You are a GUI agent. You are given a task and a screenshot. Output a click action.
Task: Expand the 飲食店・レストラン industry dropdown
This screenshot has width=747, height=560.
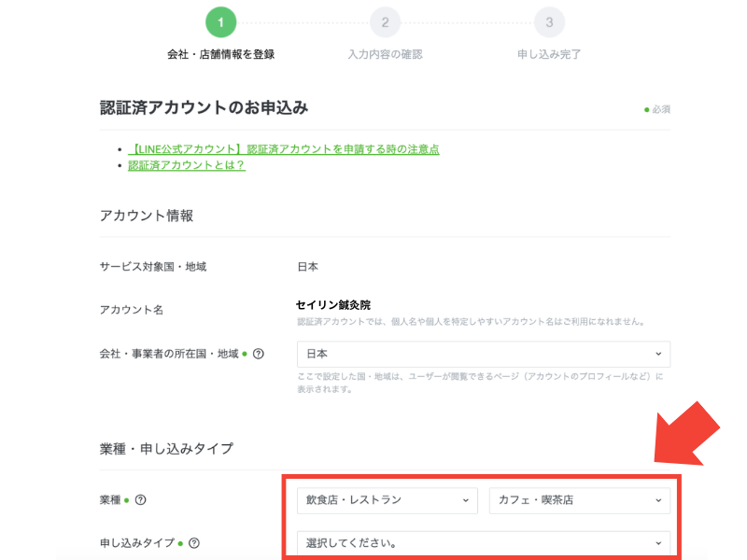387,500
